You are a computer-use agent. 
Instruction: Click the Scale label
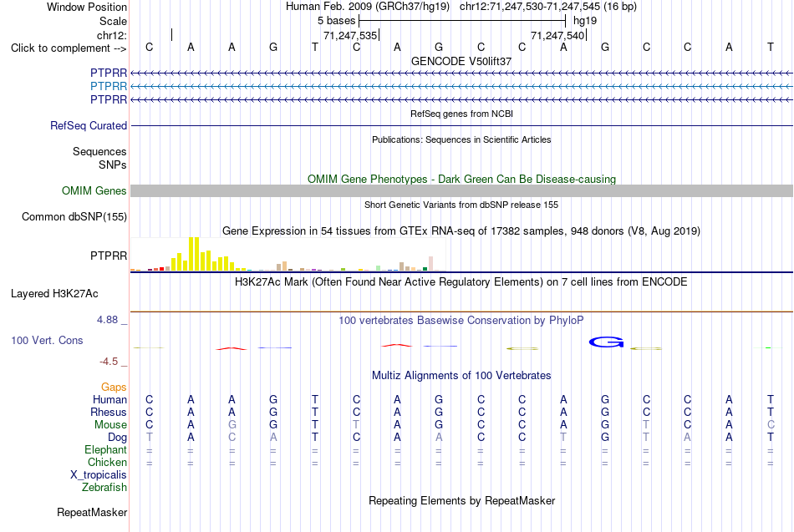(113, 21)
